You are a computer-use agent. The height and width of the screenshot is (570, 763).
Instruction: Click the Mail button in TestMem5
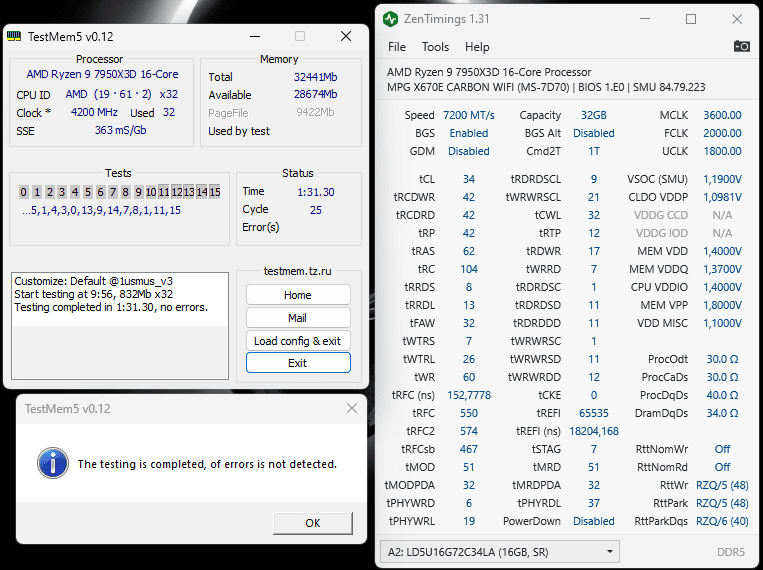pos(298,318)
